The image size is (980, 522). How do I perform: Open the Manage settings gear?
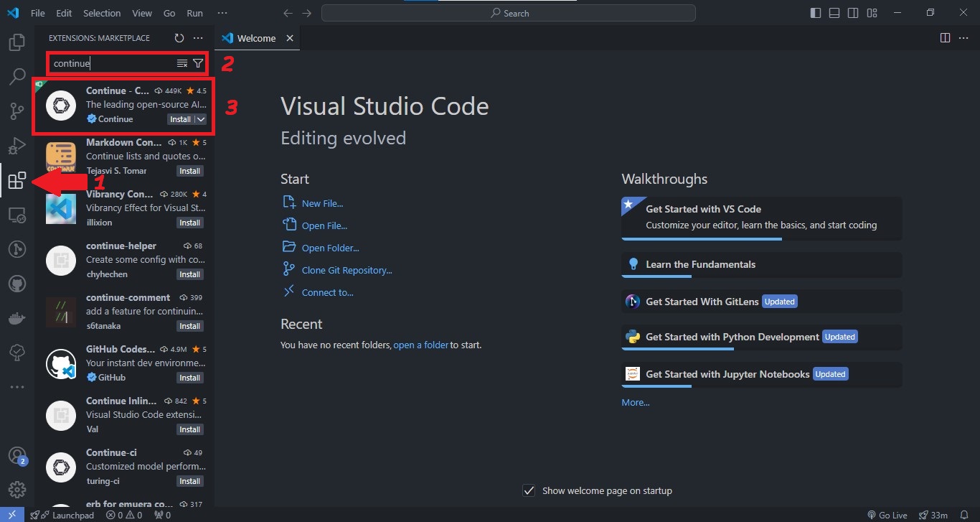point(17,489)
